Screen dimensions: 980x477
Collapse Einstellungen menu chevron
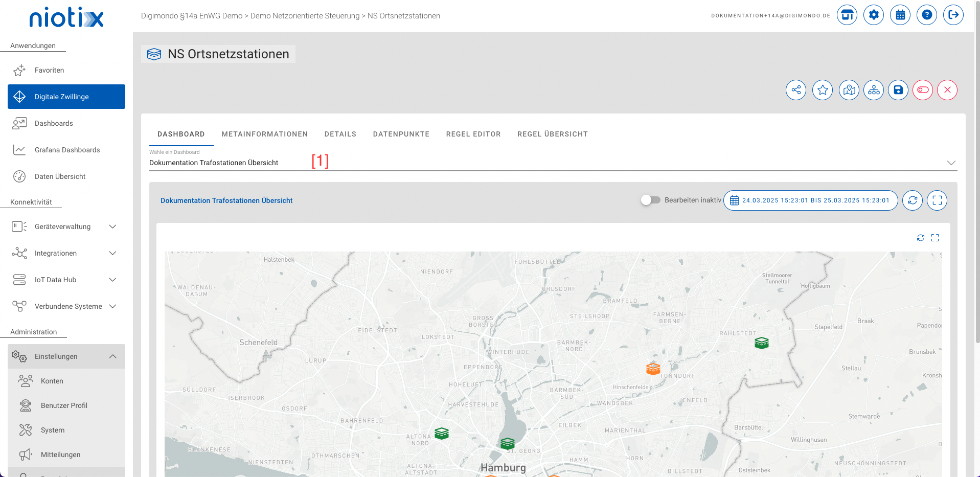tap(113, 356)
